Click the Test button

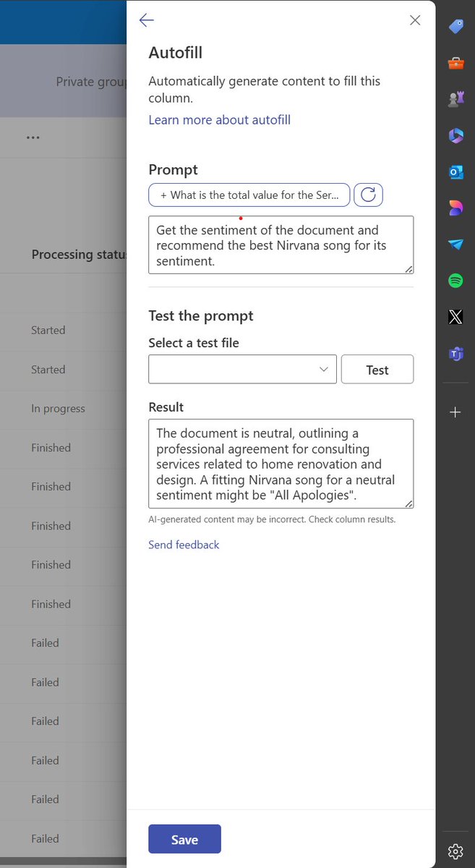[377, 369]
